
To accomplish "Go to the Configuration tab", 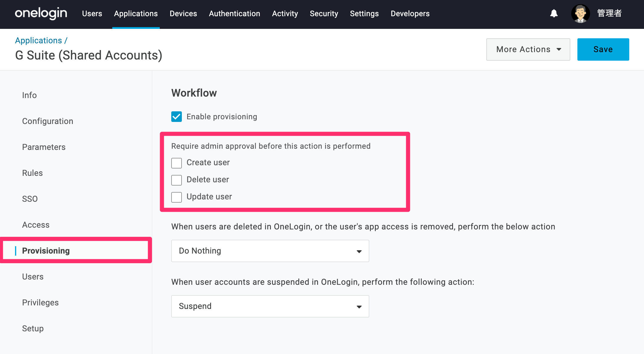I will pos(47,121).
